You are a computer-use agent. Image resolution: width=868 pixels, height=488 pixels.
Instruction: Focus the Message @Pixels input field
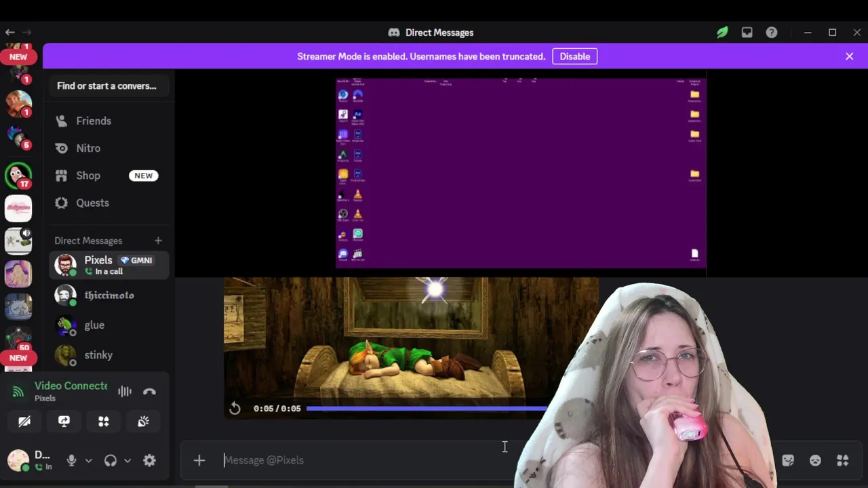[366, 460]
